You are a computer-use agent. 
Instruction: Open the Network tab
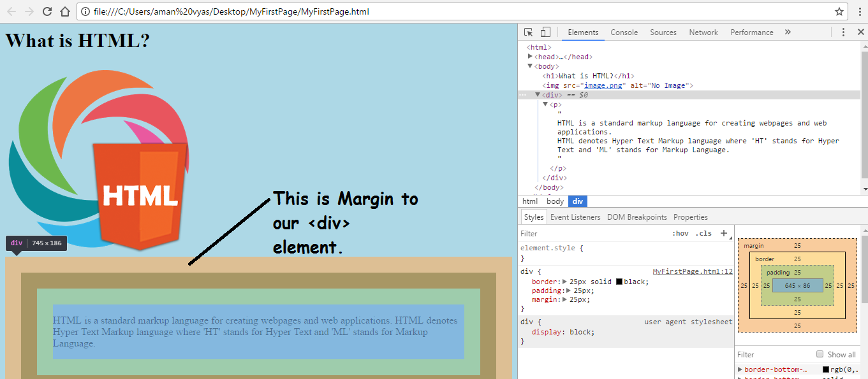click(x=703, y=32)
